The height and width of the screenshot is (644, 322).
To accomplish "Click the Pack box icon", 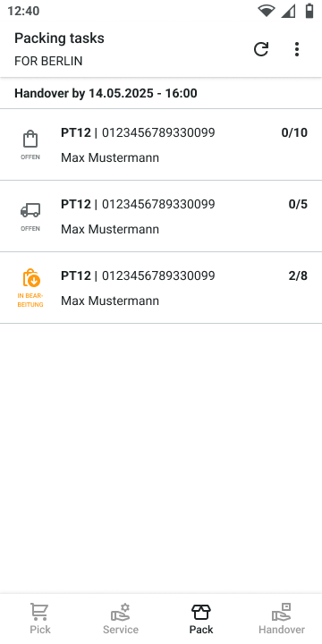I will 201,612.
